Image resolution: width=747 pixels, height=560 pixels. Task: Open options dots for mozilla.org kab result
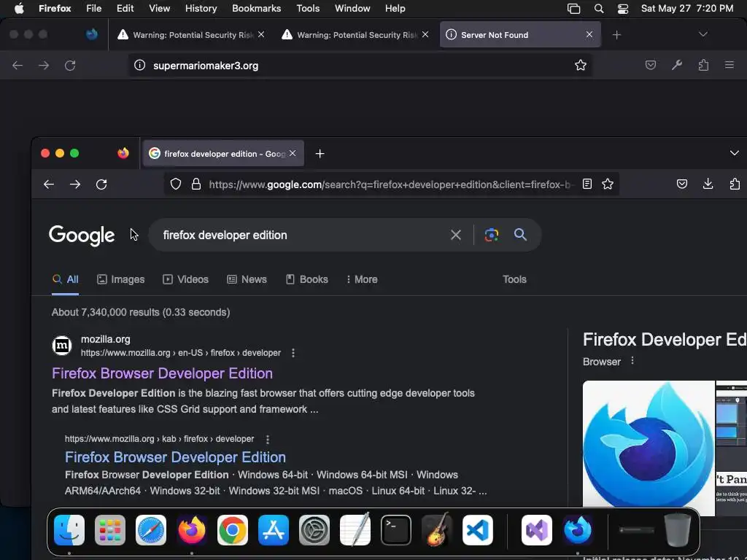(x=267, y=439)
